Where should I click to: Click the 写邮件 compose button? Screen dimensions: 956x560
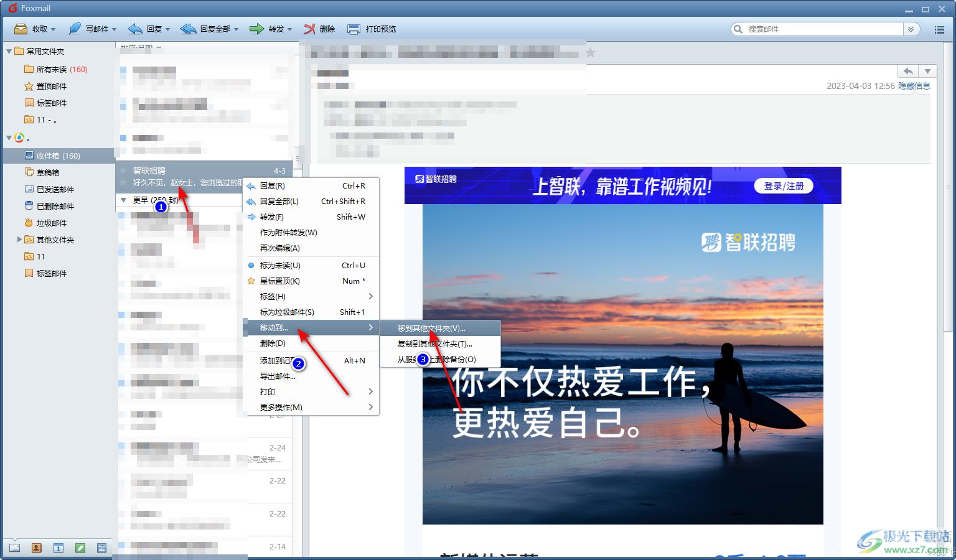88,29
